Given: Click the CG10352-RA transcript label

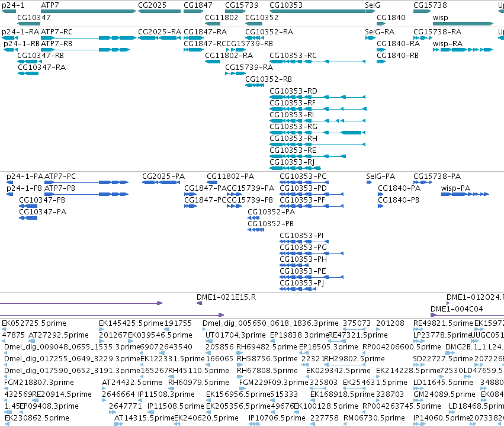Looking at the screenshot, I should point(269,32).
